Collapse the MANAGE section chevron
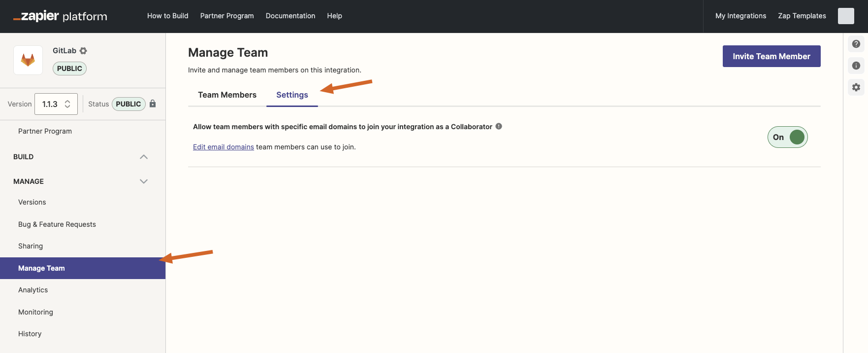 144,181
